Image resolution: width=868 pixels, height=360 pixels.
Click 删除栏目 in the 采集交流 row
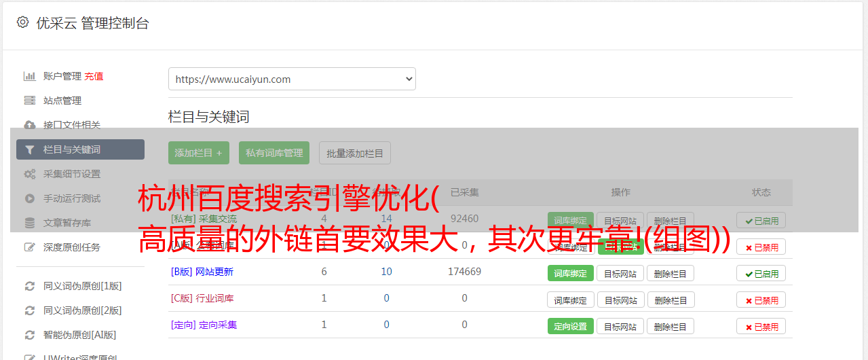click(671, 221)
